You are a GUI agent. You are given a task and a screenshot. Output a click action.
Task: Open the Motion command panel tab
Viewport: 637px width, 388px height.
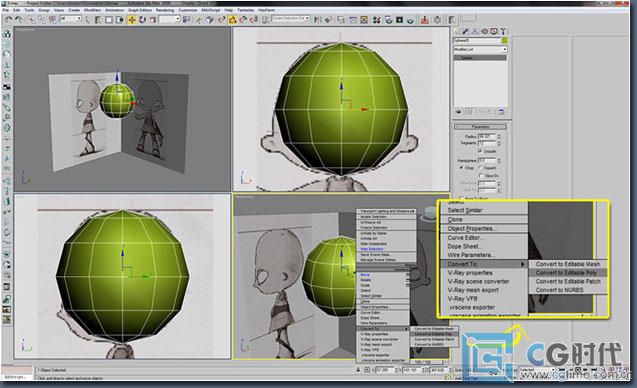pos(484,31)
